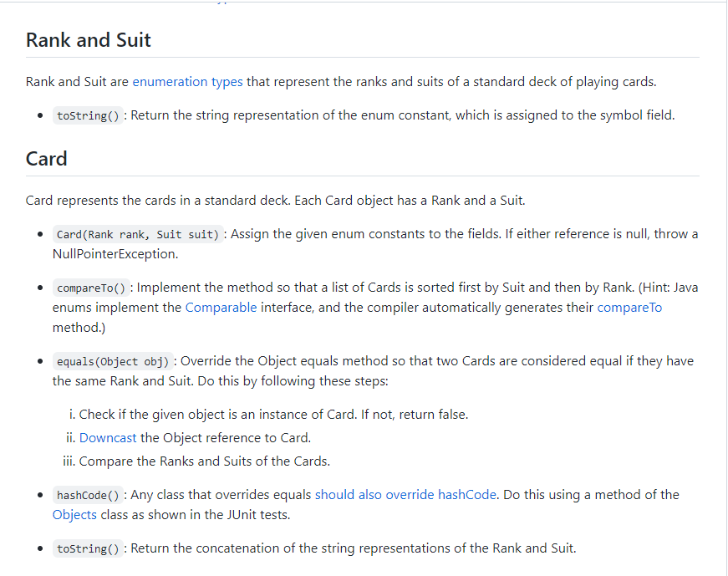
Task: Visit the Objects class link
Action: 74,515
